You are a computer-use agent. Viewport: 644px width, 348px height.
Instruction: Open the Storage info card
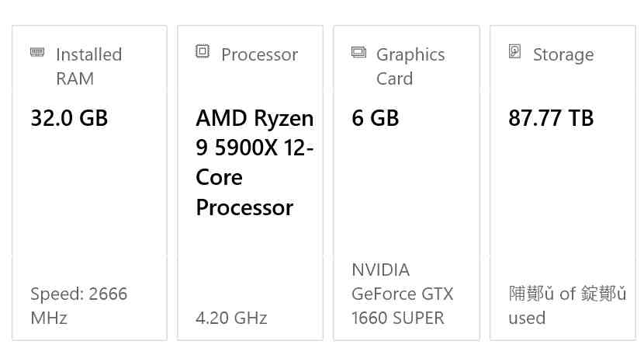click(x=563, y=183)
